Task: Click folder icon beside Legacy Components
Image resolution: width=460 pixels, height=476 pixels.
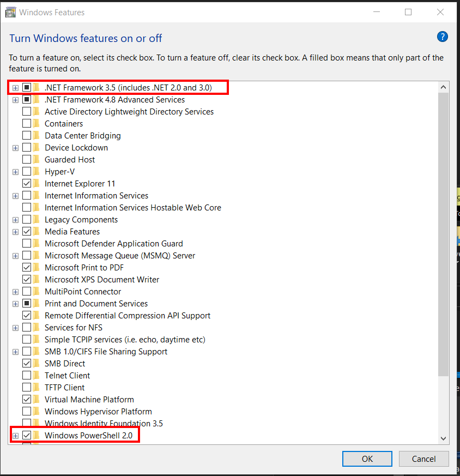Action: (x=37, y=219)
